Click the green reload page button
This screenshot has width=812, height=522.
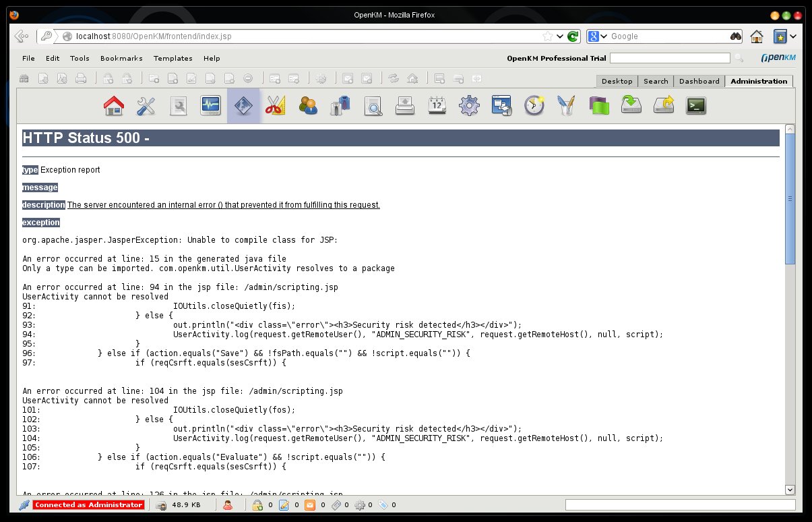click(x=573, y=36)
